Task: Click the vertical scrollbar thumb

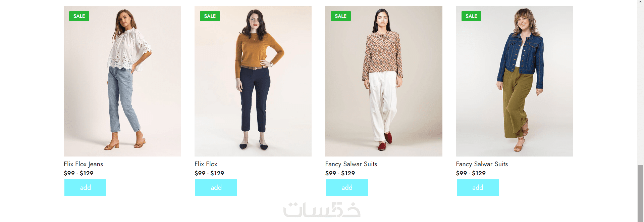Action: coord(641,193)
